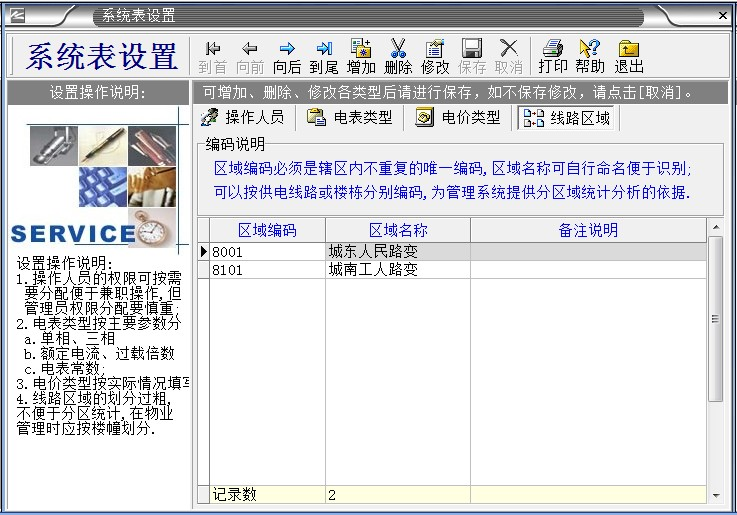
Task: Select the 线路区域 tab
Action: 567,118
